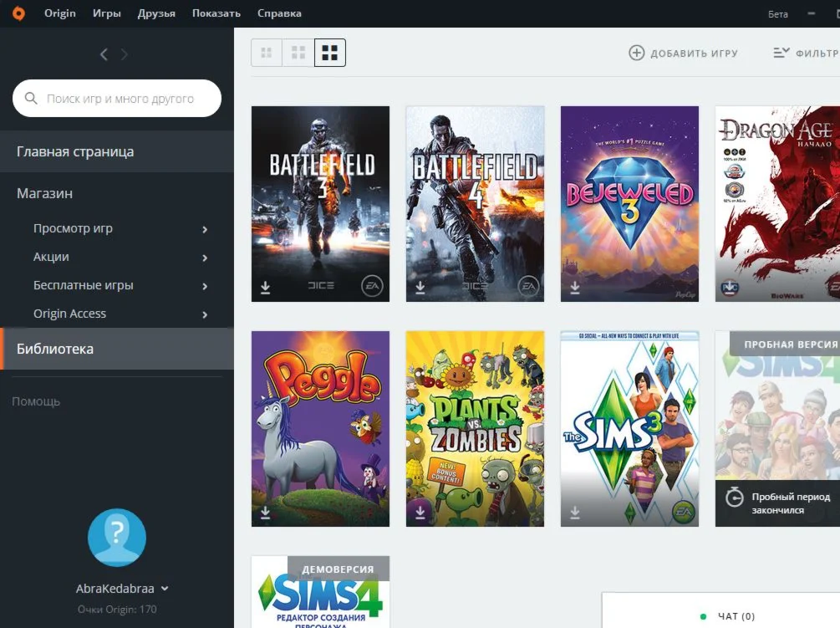Open the Battlefield 3 game tile
Image resolution: width=840 pixels, height=628 pixels.
pyautogui.click(x=320, y=203)
